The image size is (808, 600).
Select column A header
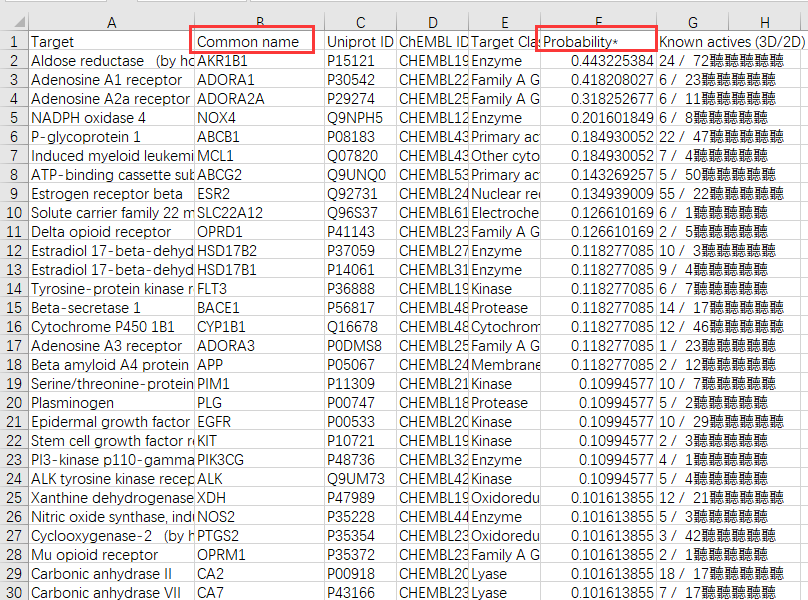111,22
